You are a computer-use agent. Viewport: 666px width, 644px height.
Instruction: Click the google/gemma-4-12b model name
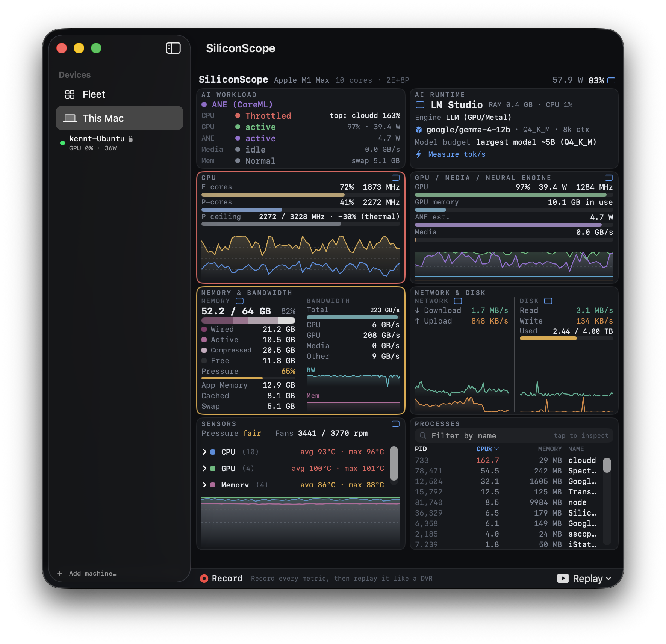[468, 130]
